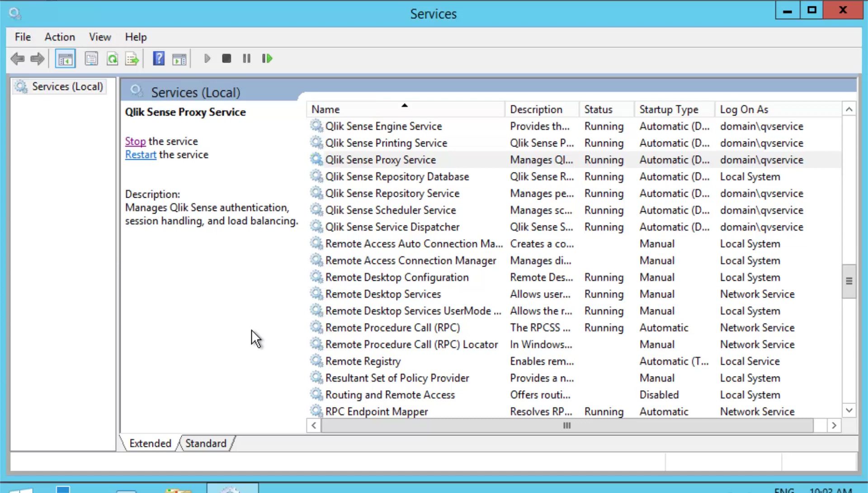868x493 pixels.
Task: Toggle Show/Hide Action Pane icon
Action: tap(179, 59)
